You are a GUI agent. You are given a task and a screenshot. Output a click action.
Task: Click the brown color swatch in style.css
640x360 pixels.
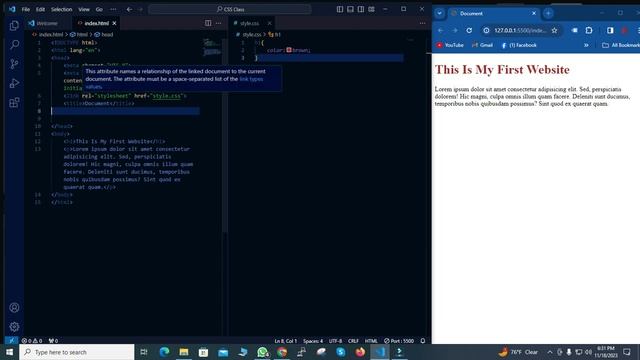(289, 50)
